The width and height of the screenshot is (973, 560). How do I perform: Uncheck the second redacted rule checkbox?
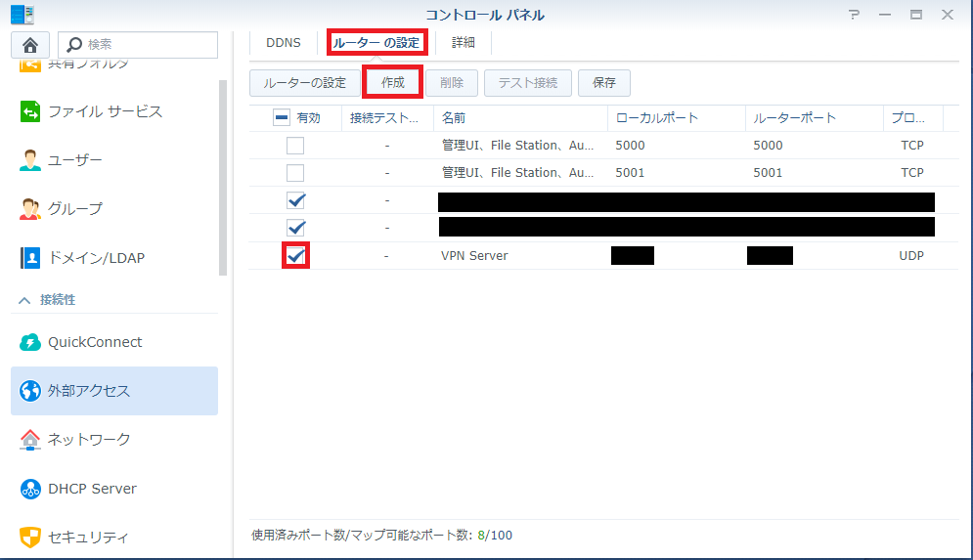296,228
